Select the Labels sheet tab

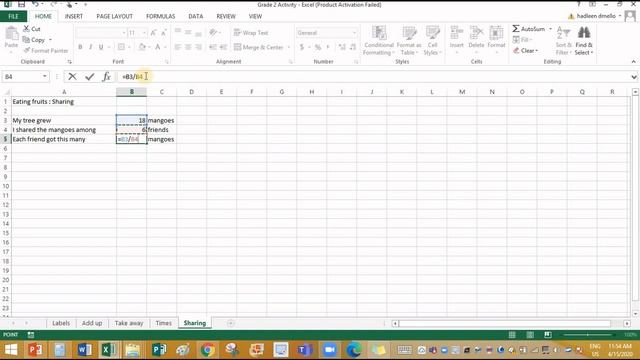tap(61, 323)
